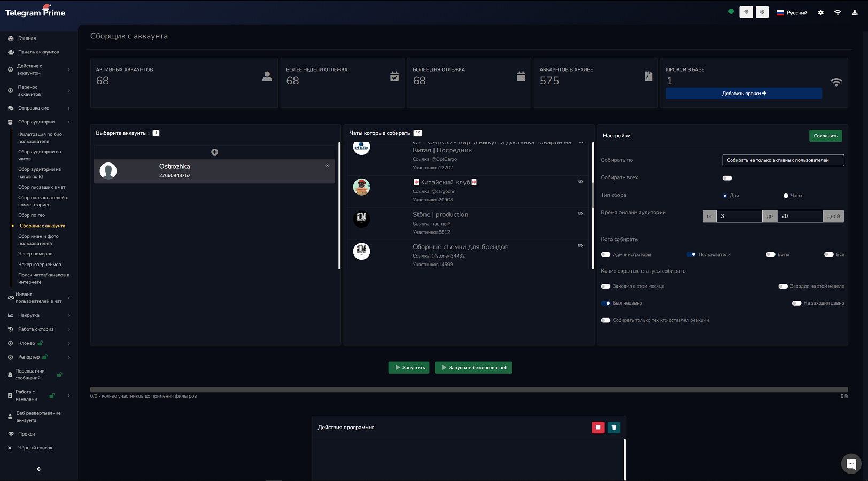Clear the log with the trash icon
Screen dimensions: 868x481
click(x=614, y=428)
